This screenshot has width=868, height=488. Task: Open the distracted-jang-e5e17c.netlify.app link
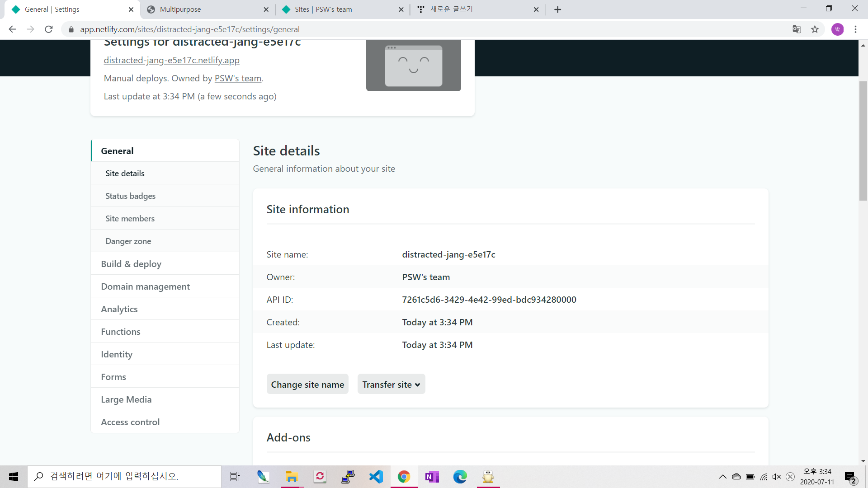(x=171, y=60)
